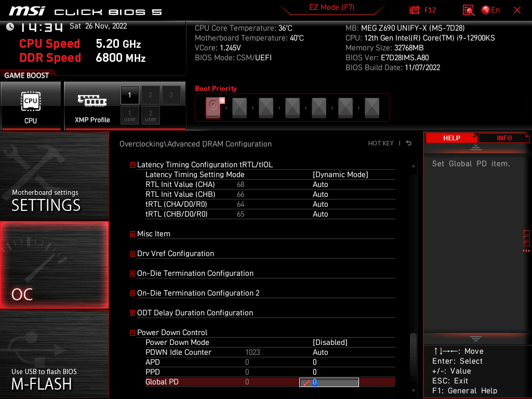
Task: Toggle the CPU Game Boost button
Action: pyautogui.click(x=31, y=106)
